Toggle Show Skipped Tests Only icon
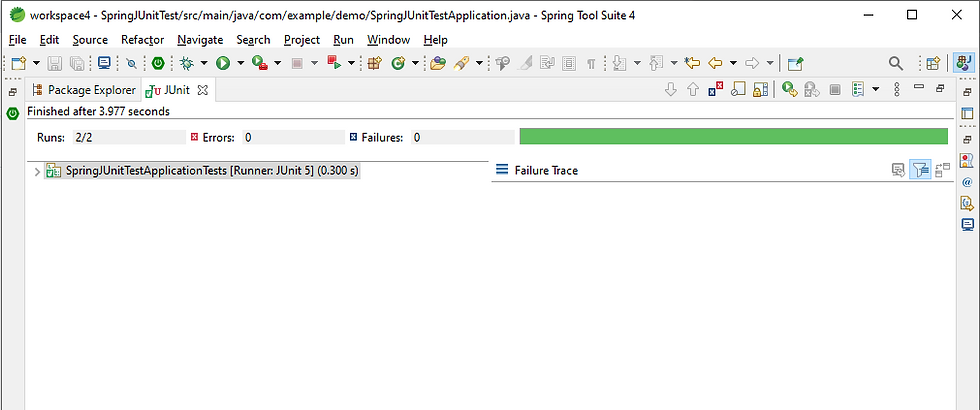980x410 pixels. (738, 90)
